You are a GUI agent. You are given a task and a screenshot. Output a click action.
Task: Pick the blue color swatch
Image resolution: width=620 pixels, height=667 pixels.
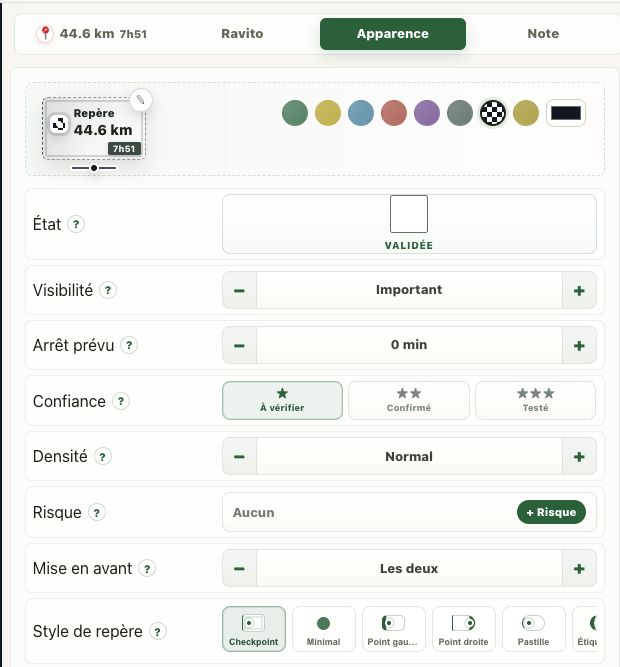click(361, 113)
